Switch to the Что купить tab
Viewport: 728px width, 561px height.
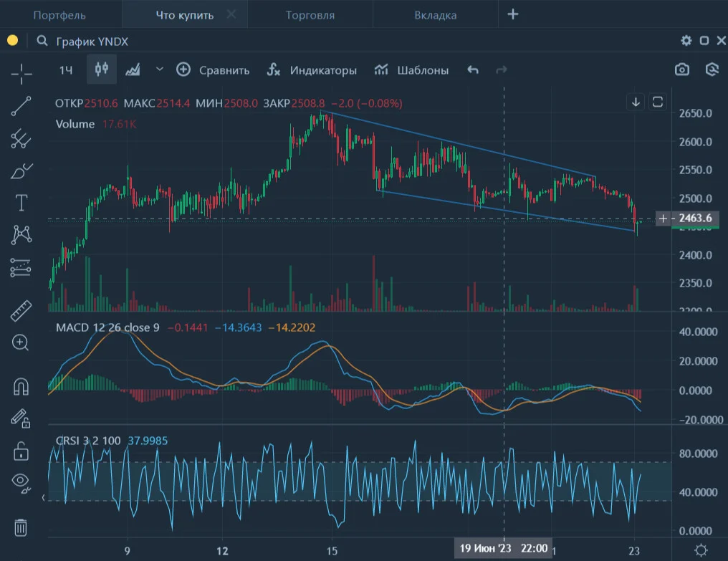(185, 15)
